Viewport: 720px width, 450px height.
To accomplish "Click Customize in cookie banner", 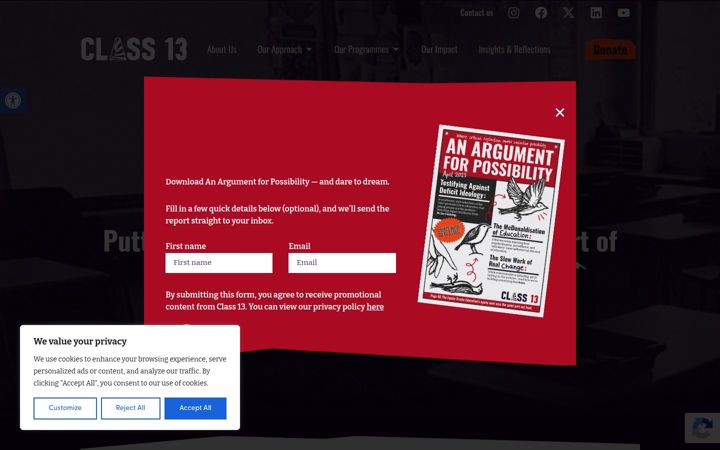I will (65, 408).
